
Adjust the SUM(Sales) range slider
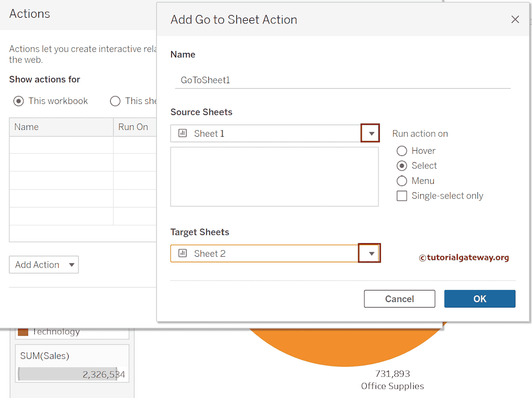tap(68, 374)
